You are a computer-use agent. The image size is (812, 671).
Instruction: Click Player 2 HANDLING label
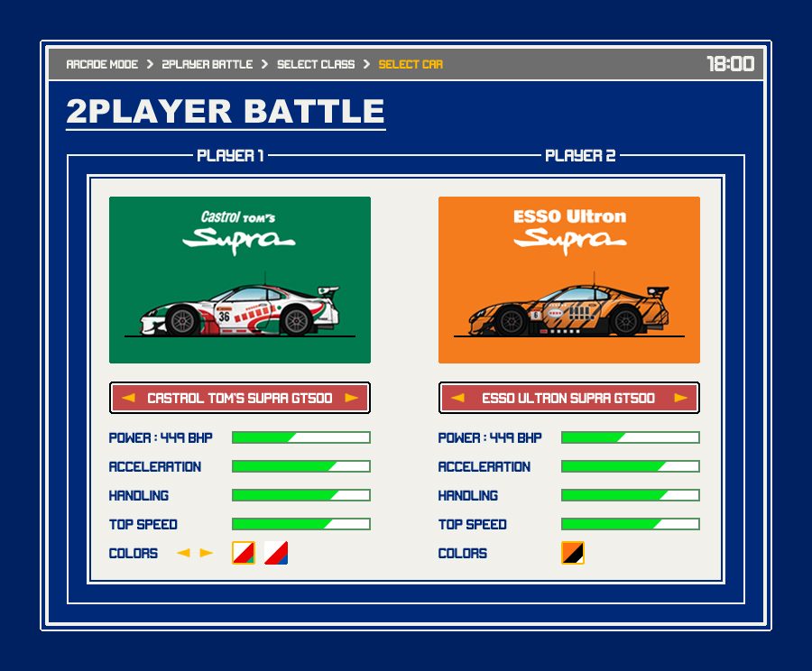coord(468,496)
